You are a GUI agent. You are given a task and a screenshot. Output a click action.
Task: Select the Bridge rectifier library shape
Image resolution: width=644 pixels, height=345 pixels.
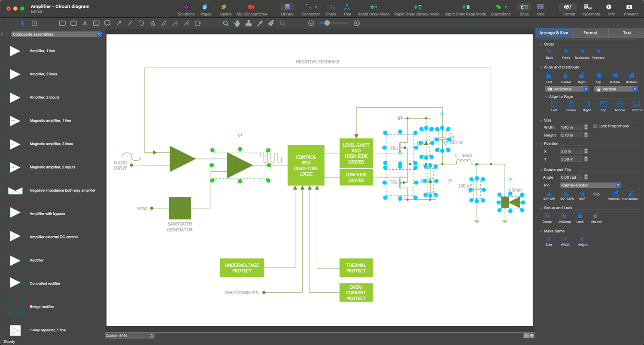coord(15,307)
